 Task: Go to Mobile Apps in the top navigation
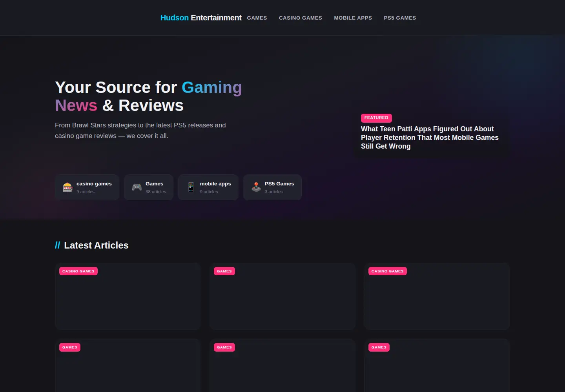353,18
